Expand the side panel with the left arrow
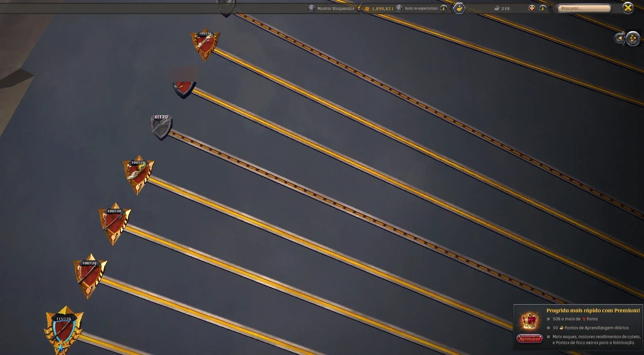This screenshot has width=644, height=355. (x=620, y=38)
